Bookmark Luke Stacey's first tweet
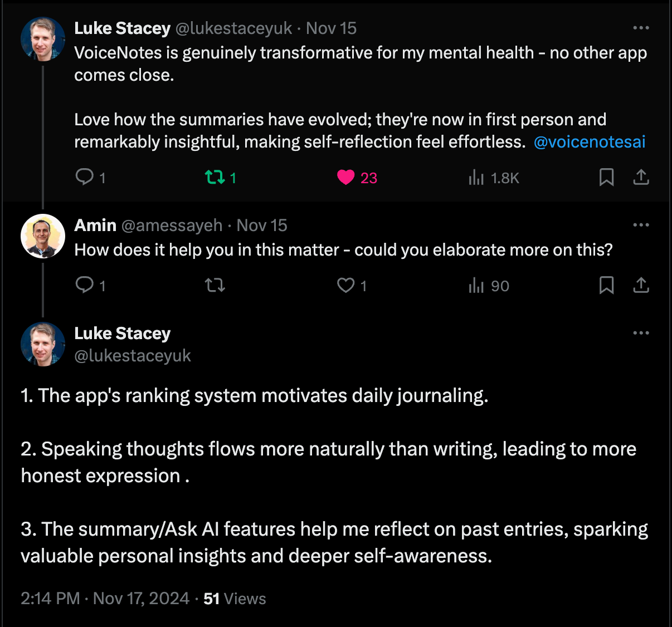The height and width of the screenshot is (627, 672). pyautogui.click(x=606, y=178)
